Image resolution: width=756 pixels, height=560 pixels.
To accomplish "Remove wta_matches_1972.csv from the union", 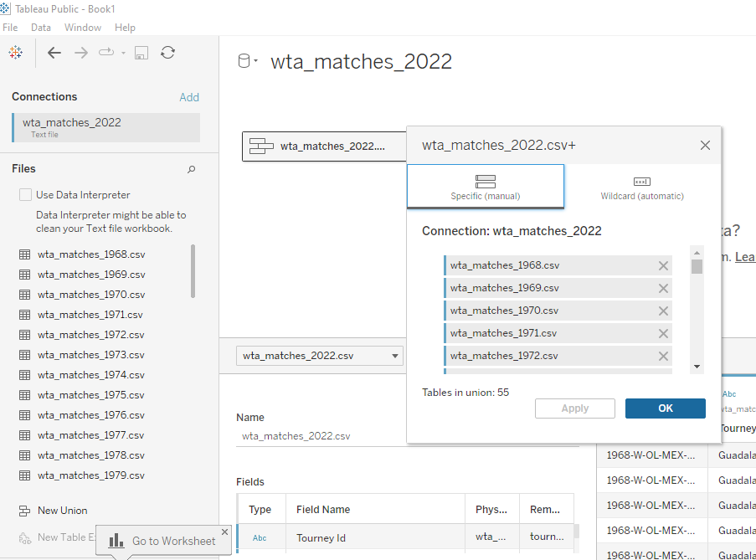I will point(663,356).
